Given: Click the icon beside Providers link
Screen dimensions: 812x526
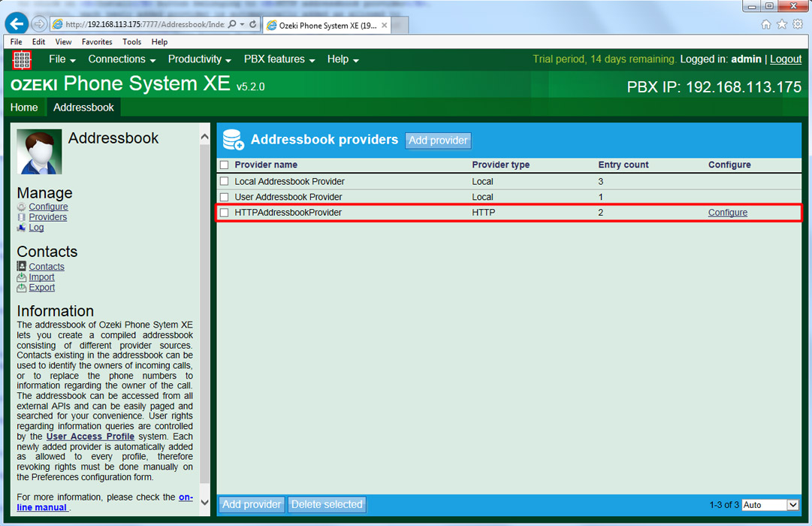Looking at the screenshot, I should 21,217.
